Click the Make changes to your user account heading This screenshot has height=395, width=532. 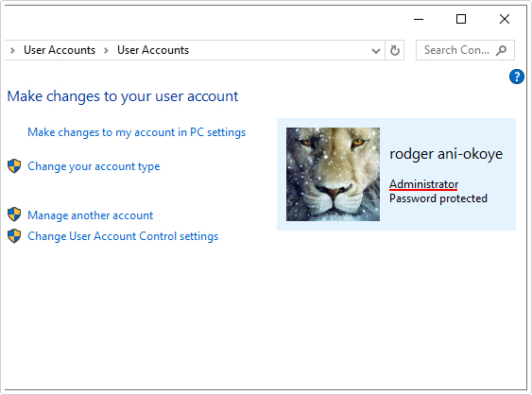tap(123, 96)
